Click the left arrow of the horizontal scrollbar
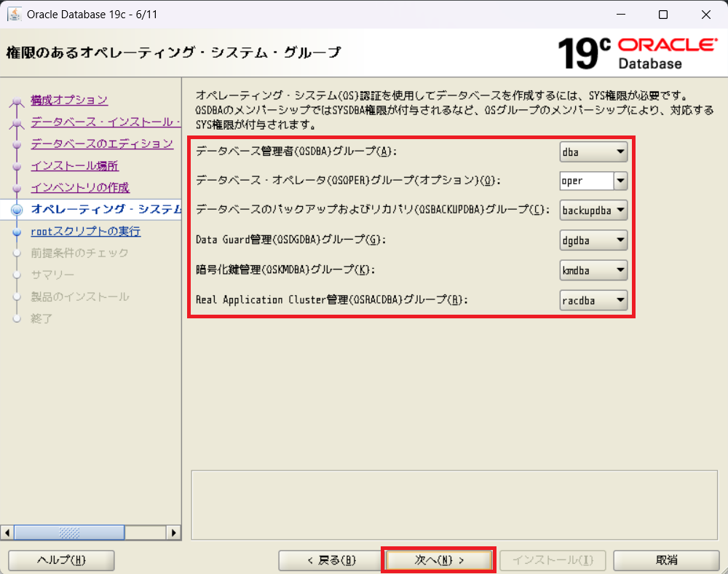728x574 pixels. pos(8,532)
